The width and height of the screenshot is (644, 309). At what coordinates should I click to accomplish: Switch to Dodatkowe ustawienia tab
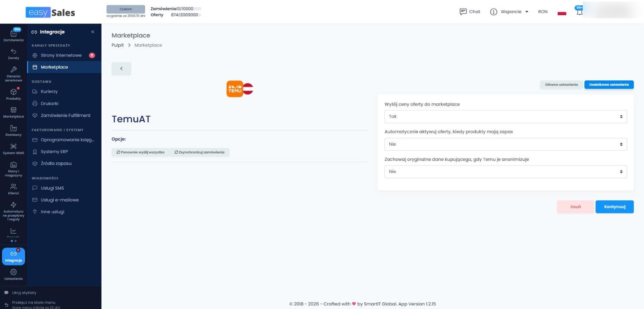609,85
